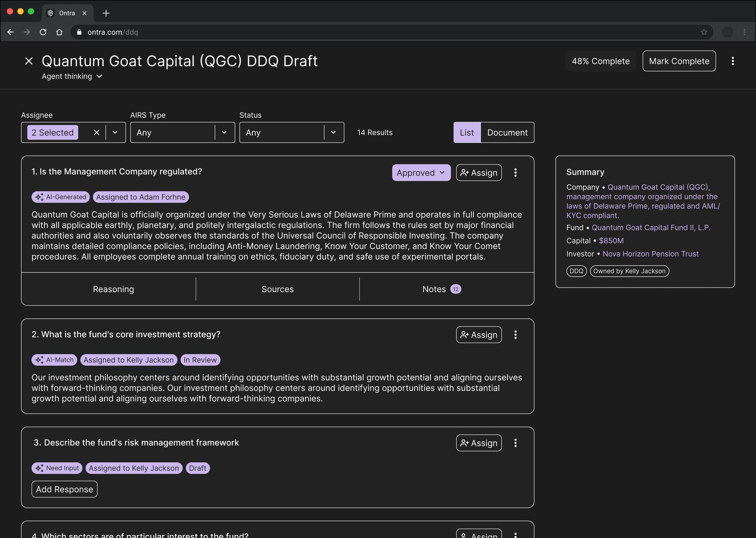Open the AIRS Type dropdown

coord(182,132)
